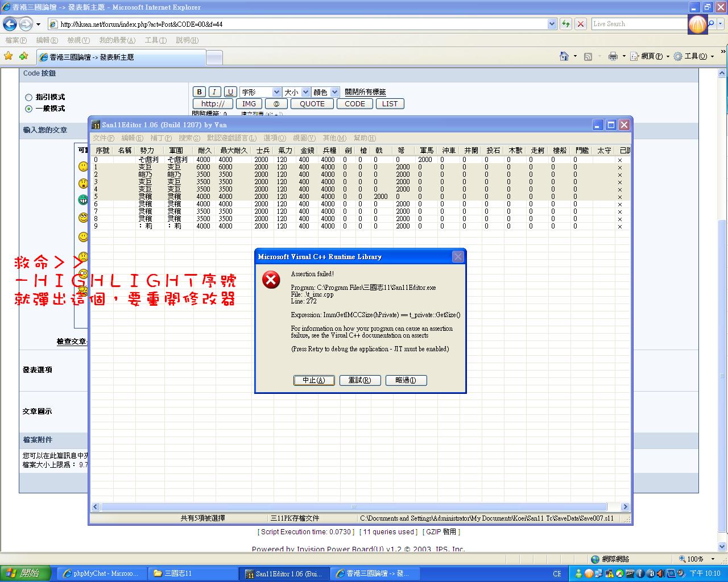Click the 序號 column header
The image size is (728, 582).
[102, 151]
